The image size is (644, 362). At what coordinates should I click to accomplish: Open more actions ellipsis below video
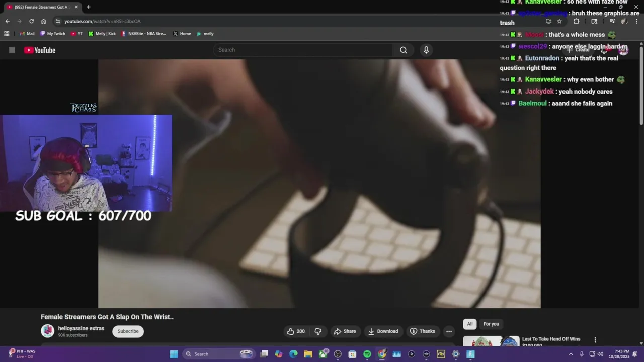[x=449, y=331]
